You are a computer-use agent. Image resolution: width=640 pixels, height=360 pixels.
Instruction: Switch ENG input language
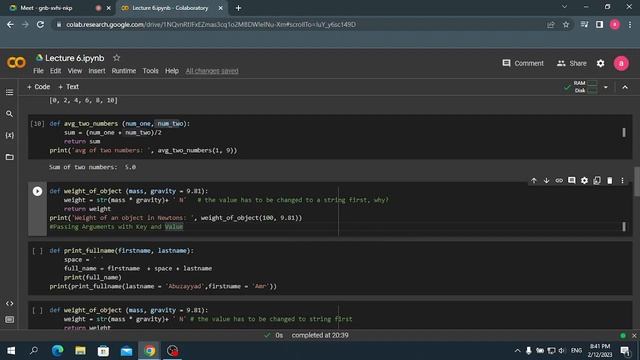[x=576, y=351]
